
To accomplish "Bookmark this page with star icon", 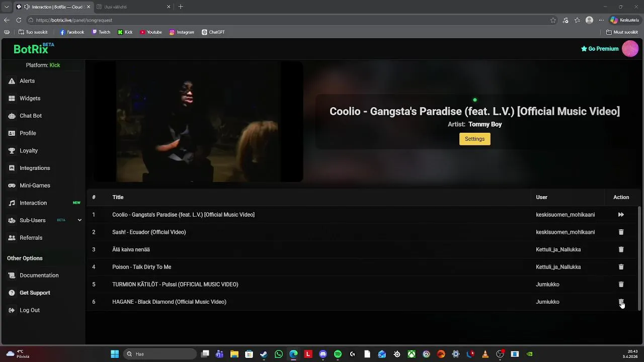I will [553, 20].
